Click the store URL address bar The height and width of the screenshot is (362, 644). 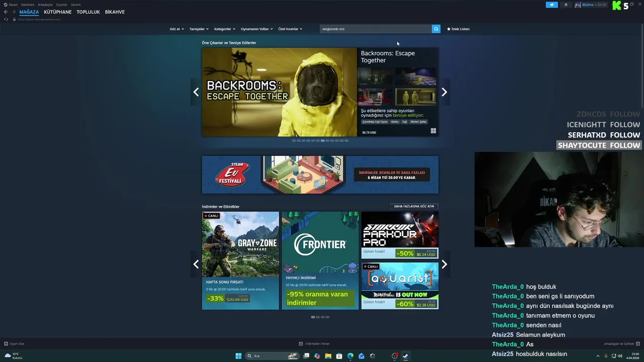(x=39, y=19)
